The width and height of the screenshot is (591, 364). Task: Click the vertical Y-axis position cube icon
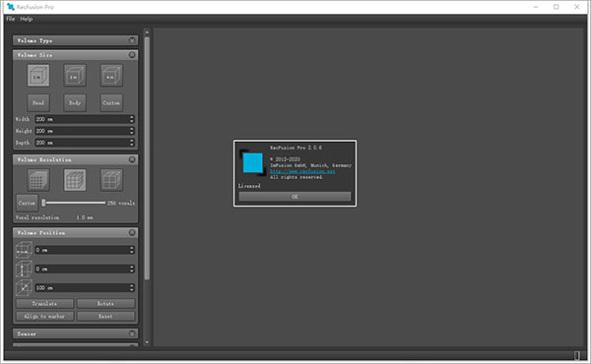tap(24, 269)
